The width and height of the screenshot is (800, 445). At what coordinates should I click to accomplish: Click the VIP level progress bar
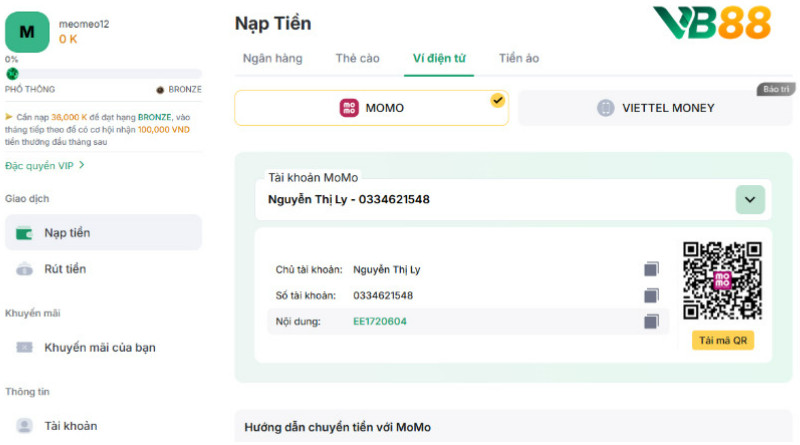[x=104, y=73]
